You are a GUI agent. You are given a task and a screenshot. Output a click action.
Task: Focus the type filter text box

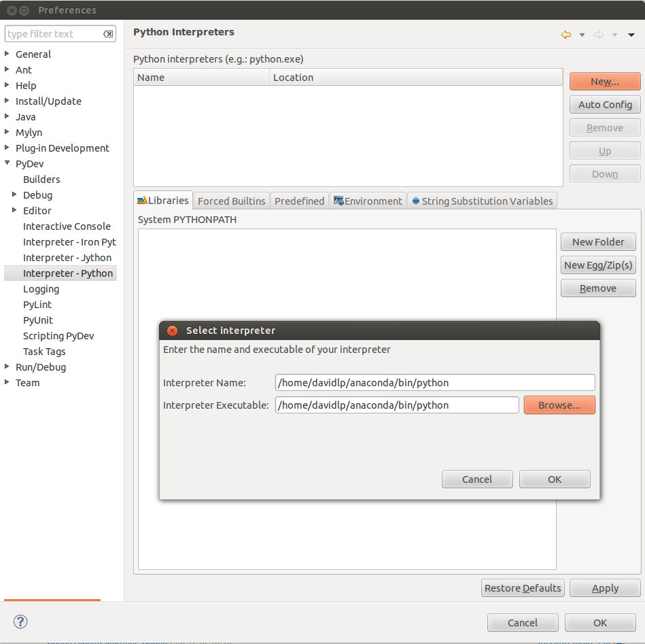[x=53, y=34]
